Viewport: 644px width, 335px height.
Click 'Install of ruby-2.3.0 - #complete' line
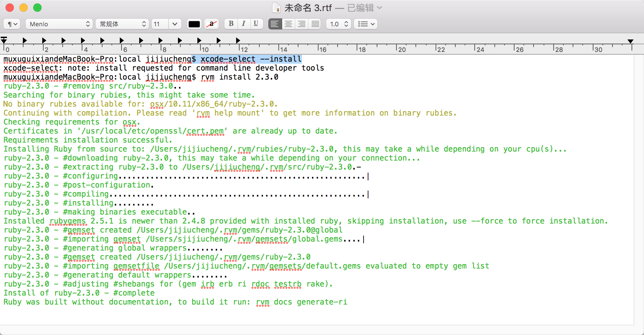79,293
